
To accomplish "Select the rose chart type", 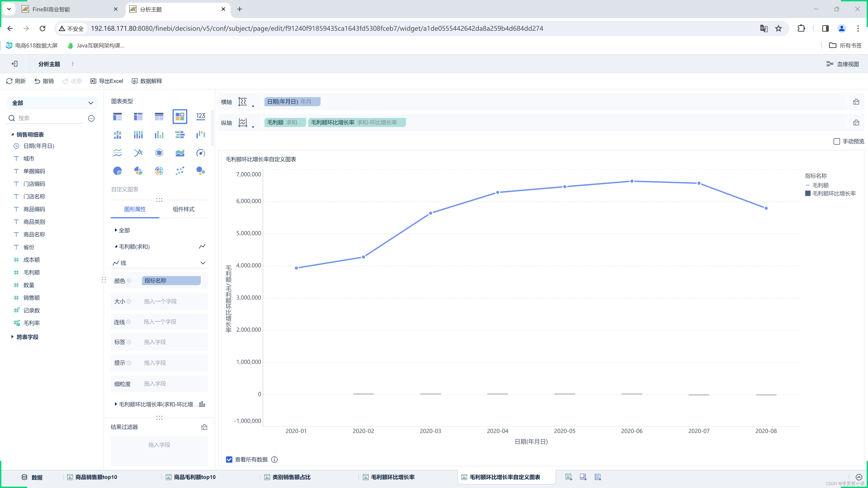I will coord(138,171).
